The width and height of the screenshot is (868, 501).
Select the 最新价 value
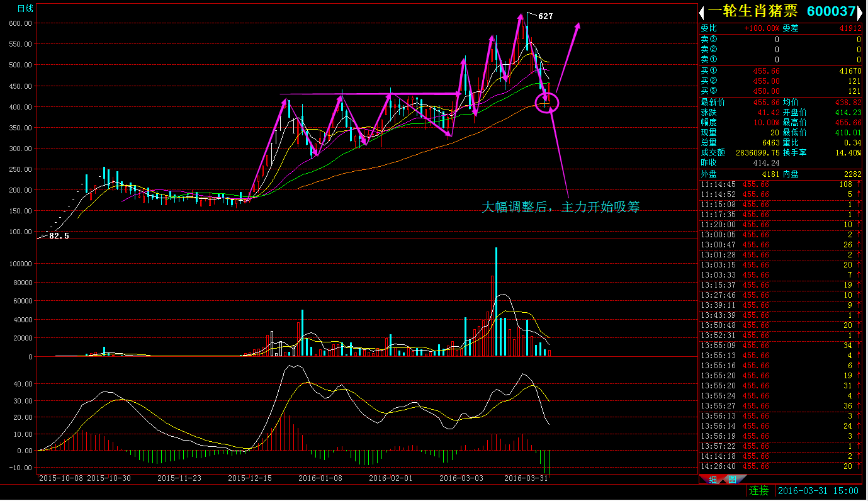pyautogui.click(x=766, y=102)
